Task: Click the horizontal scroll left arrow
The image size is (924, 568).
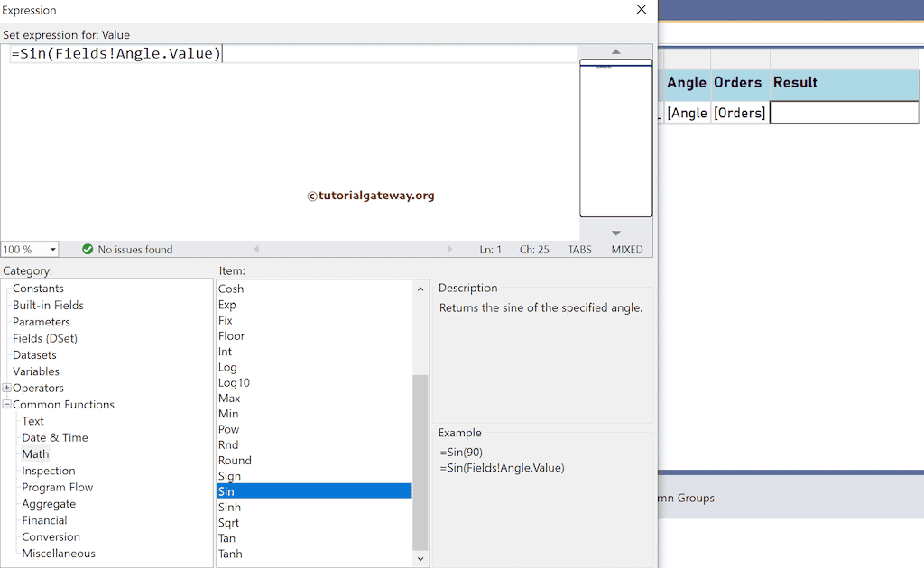Action: [x=256, y=250]
